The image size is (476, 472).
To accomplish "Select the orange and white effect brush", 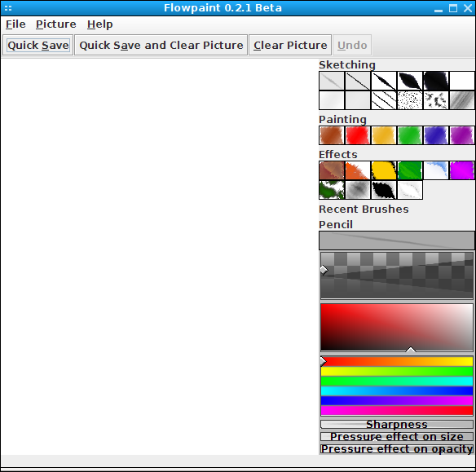I will [x=358, y=170].
